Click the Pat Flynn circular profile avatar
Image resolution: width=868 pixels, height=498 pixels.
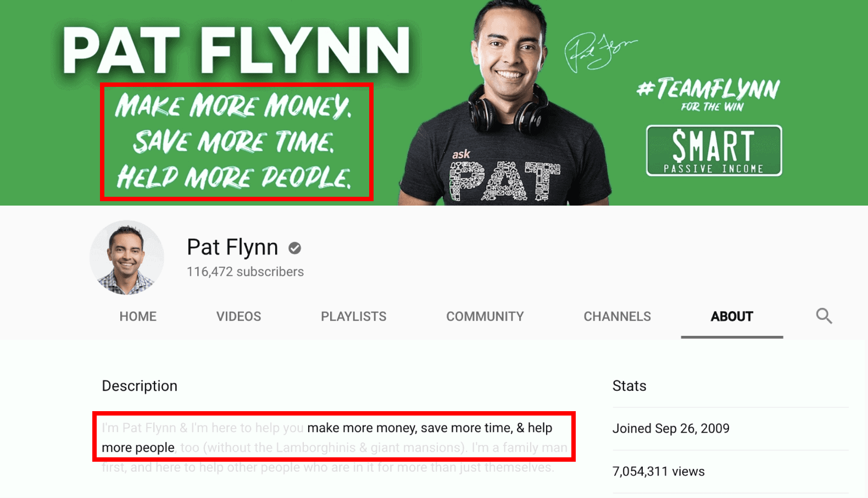127,258
